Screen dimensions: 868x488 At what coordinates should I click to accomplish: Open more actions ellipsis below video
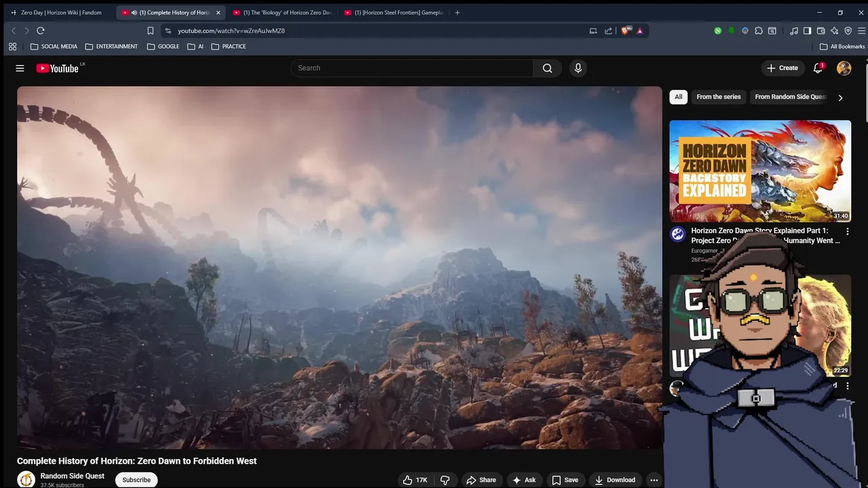click(x=654, y=480)
